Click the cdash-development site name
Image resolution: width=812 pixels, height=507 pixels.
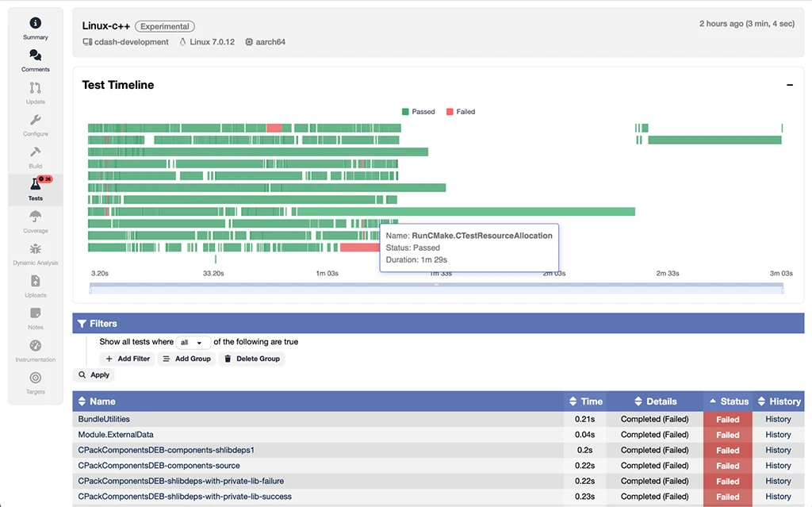pos(131,42)
